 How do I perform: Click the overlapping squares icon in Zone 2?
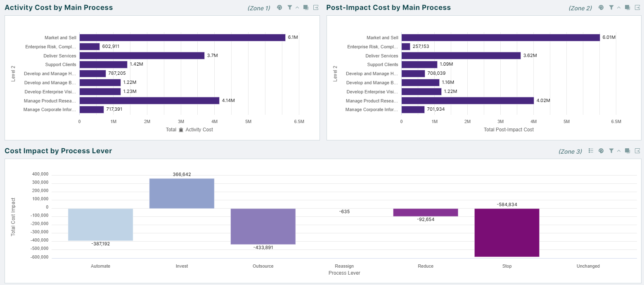(x=627, y=7)
